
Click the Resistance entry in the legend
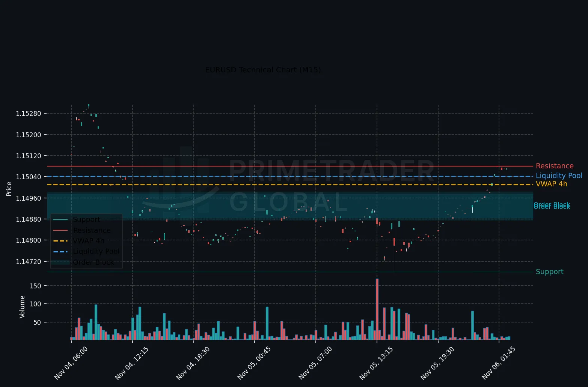92,230
